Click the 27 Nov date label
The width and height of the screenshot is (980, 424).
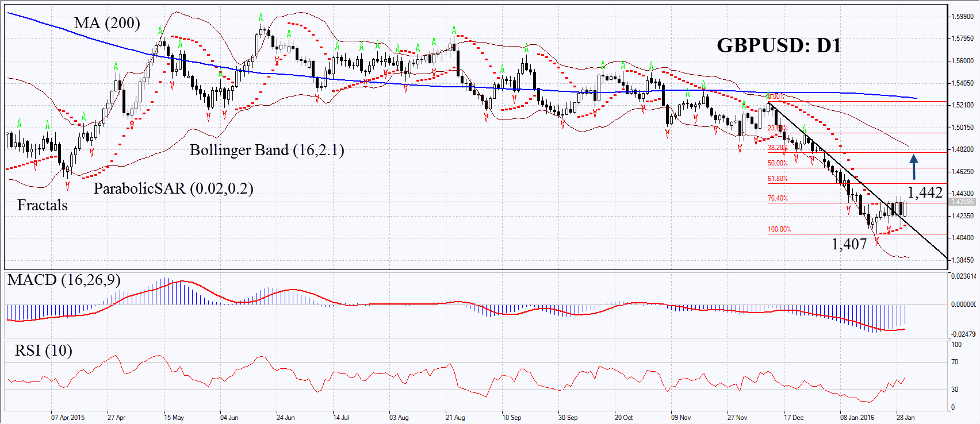pos(737,418)
